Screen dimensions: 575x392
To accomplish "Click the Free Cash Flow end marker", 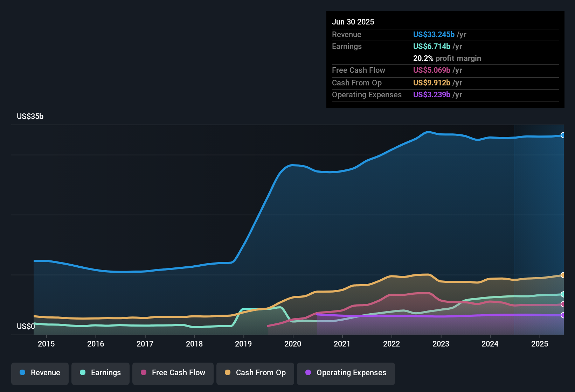I will click(x=563, y=304).
